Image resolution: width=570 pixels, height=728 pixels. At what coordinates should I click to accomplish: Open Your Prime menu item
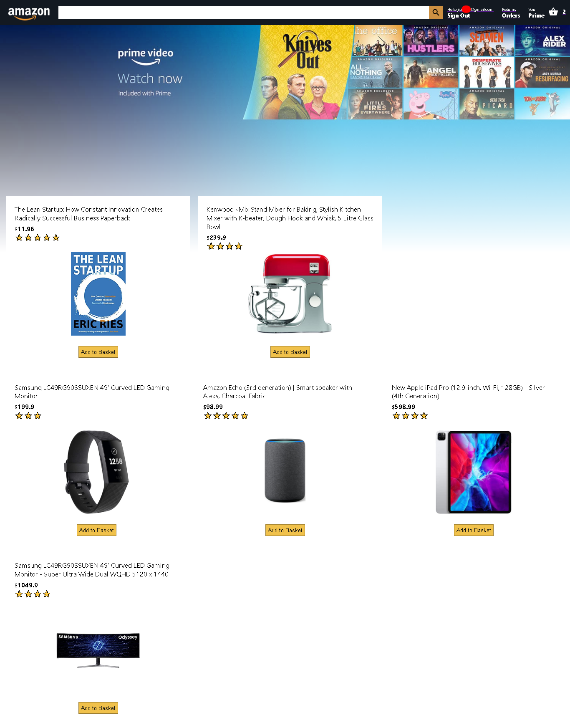click(536, 13)
